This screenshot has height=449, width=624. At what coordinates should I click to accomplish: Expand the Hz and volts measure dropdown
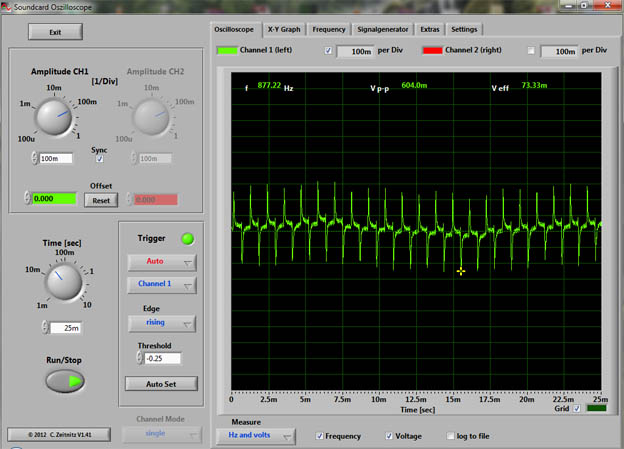(x=255, y=436)
